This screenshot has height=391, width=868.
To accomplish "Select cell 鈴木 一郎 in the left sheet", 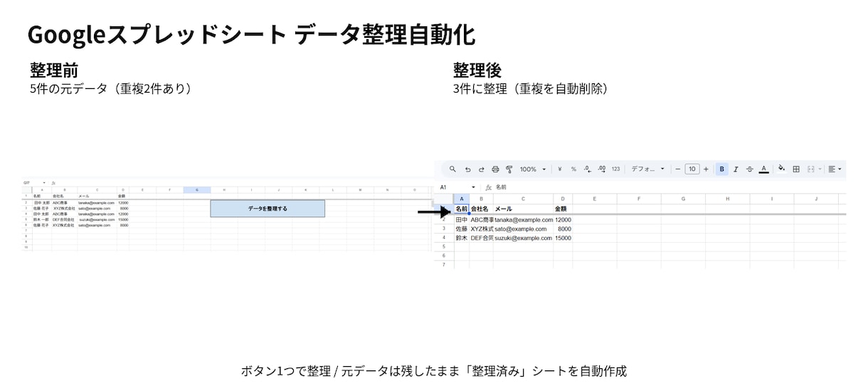I will pos(41,219).
